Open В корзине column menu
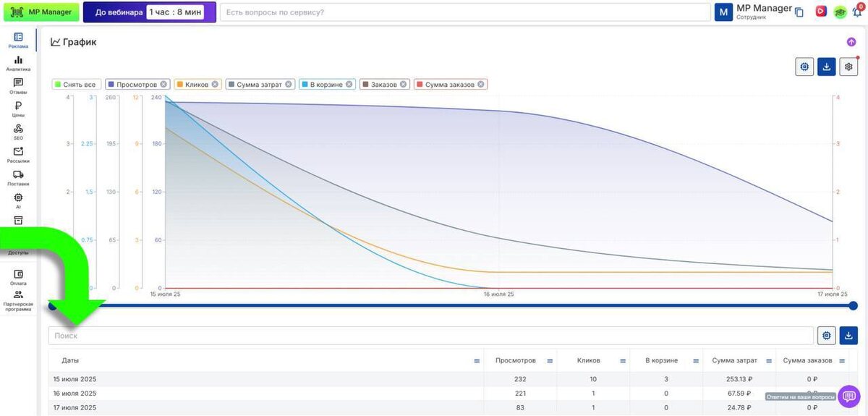Screen dimensions: 868x416 [x=695, y=361]
